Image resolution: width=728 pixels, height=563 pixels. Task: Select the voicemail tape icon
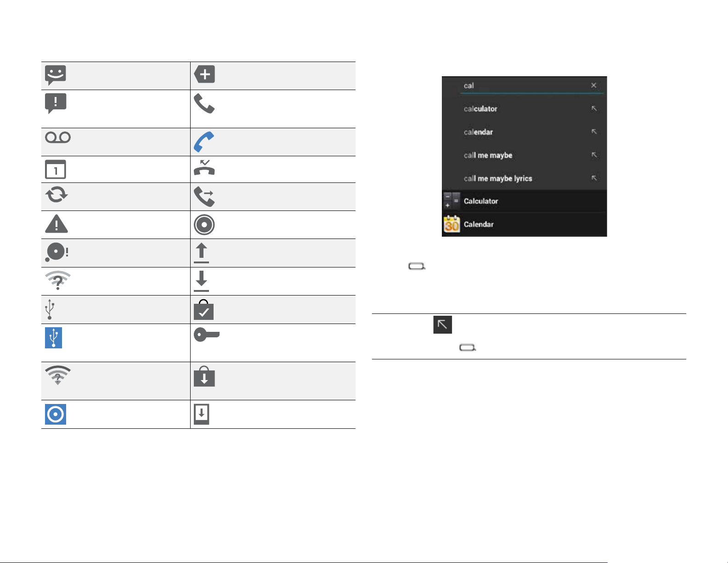click(x=58, y=137)
